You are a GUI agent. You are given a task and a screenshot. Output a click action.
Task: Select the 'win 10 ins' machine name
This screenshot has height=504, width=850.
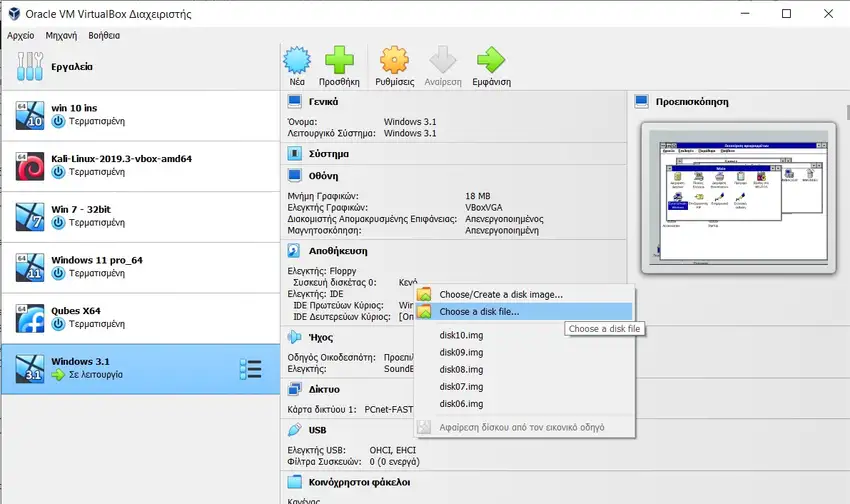tap(74, 108)
